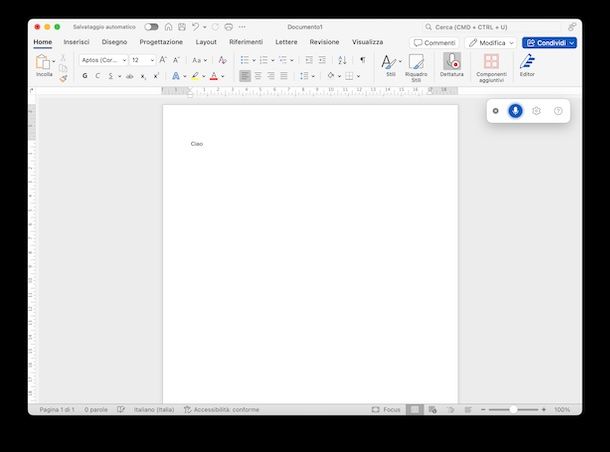Select align left
Screen dimensions: 610x452
pyautogui.click(x=245, y=76)
